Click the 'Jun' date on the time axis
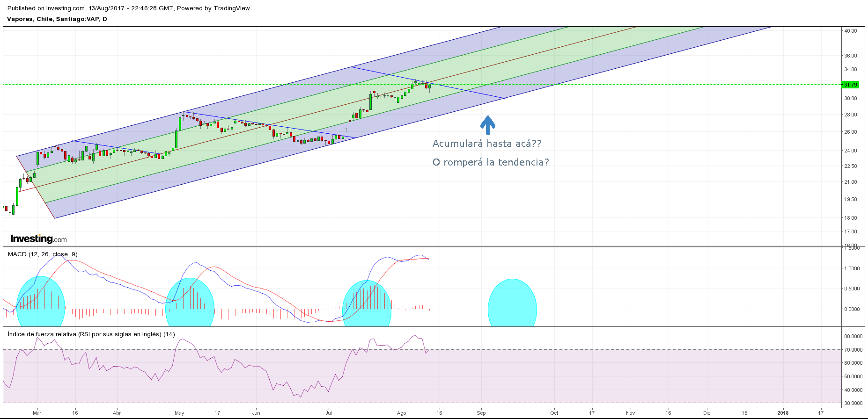 coord(256,413)
